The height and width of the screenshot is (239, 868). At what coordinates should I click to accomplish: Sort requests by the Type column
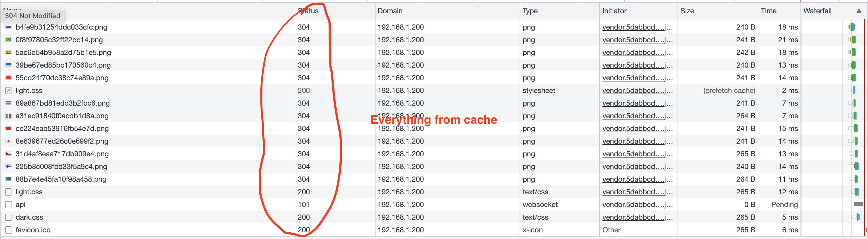click(x=560, y=11)
